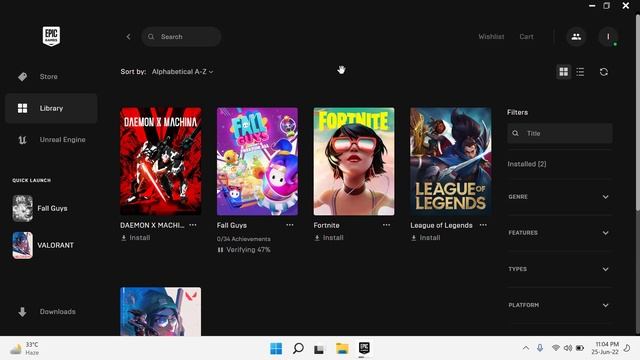Click the Title filter input field
The height and width of the screenshot is (360, 640).
pos(560,133)
